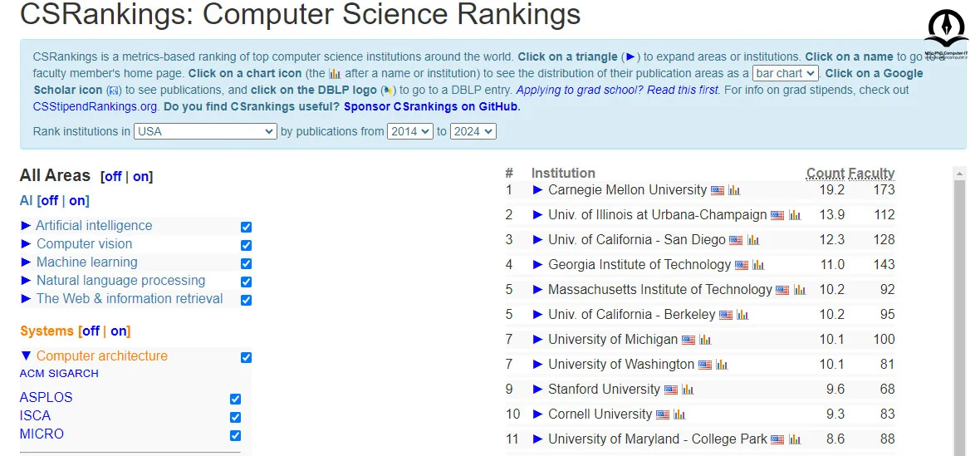Screen dimensions: 980x456
Task: Expand the Computer vision area triangle
Action: tap(26, 243)
